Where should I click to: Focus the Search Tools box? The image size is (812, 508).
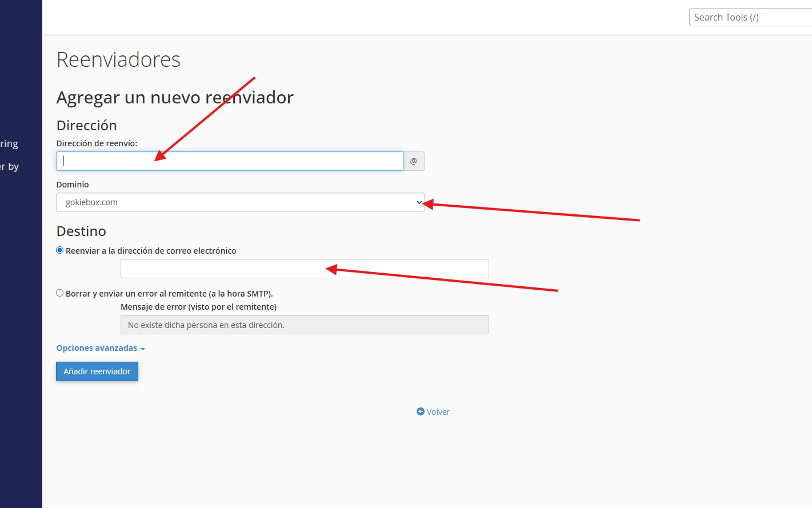click(749, 17)
